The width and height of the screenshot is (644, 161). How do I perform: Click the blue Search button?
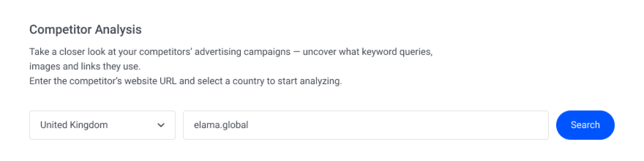pyautogui.click(x=585, y=125)
